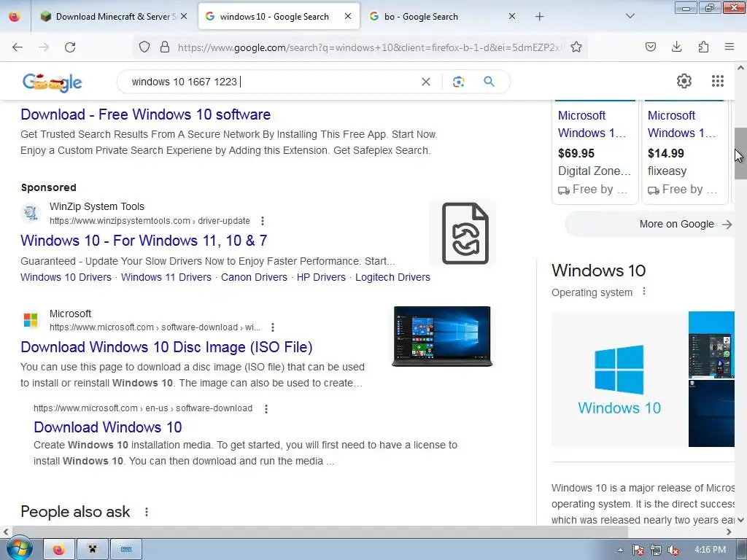747x560 pixels.
Task: Bookmark this page with the star icon
Action: click(576, 47)
